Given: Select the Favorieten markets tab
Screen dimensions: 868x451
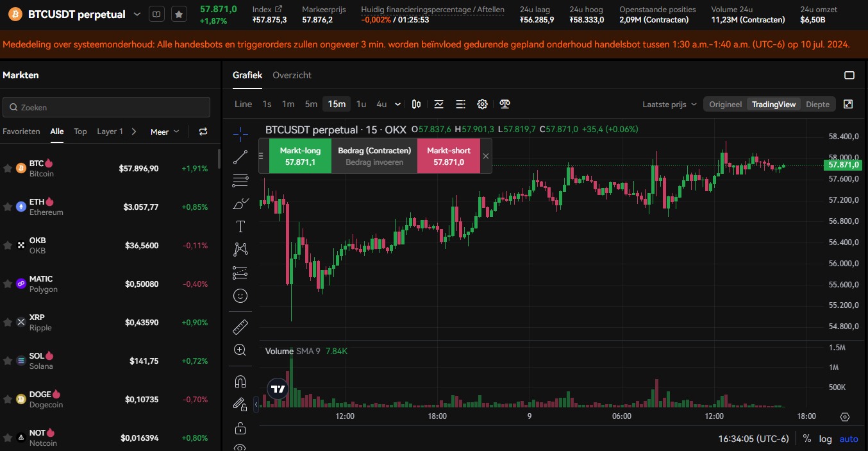Looking at the screenshot, I should [x=21, y=132].
